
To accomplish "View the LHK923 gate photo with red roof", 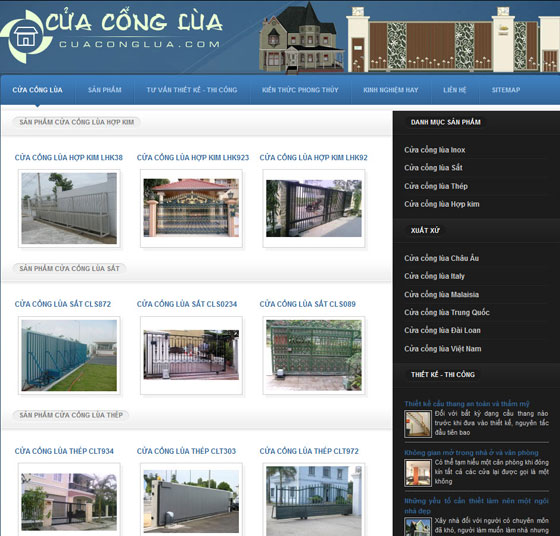I will [x=191, y=208].
